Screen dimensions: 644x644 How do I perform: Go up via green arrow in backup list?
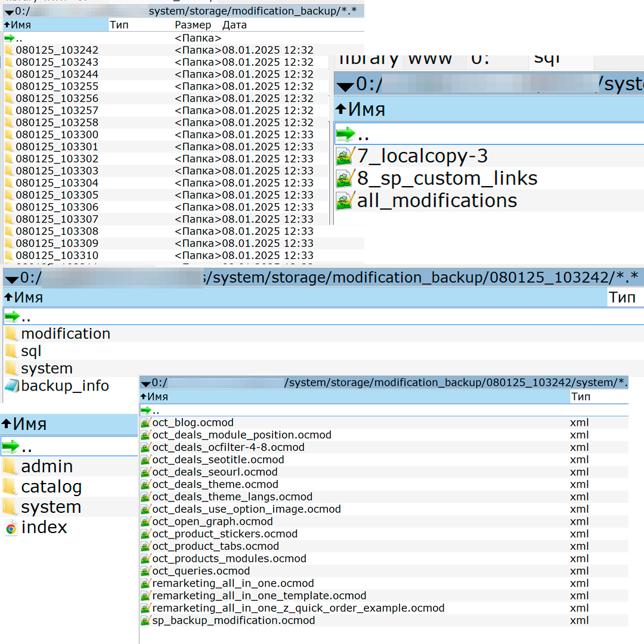10,39
